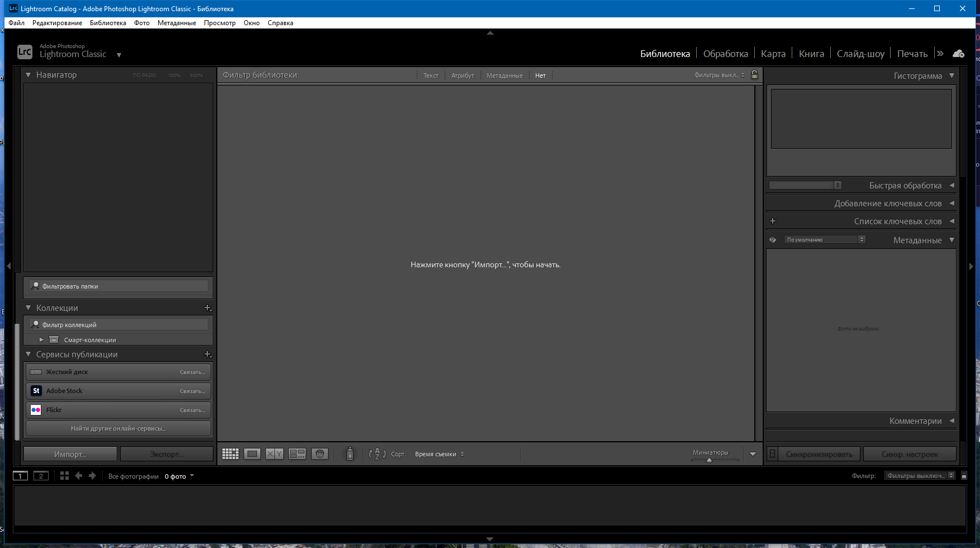This screenshot has height=548, width=980.
Task: Click the second window display button 2
Action: [41, 476]
